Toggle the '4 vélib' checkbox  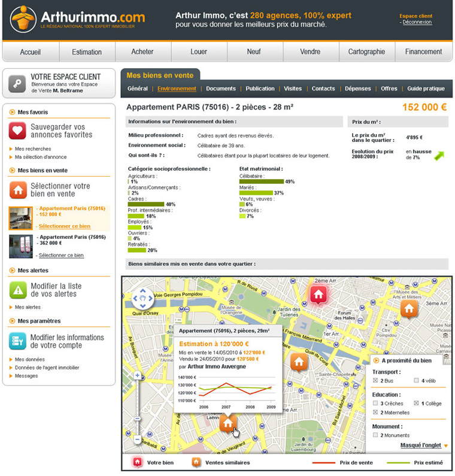pos(416,380)
